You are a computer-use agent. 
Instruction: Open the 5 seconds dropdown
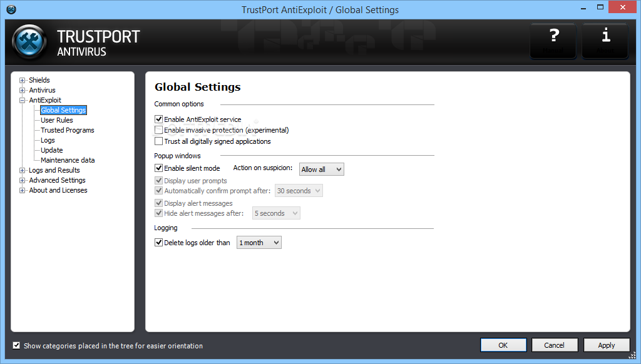click(x=276, y=213)
